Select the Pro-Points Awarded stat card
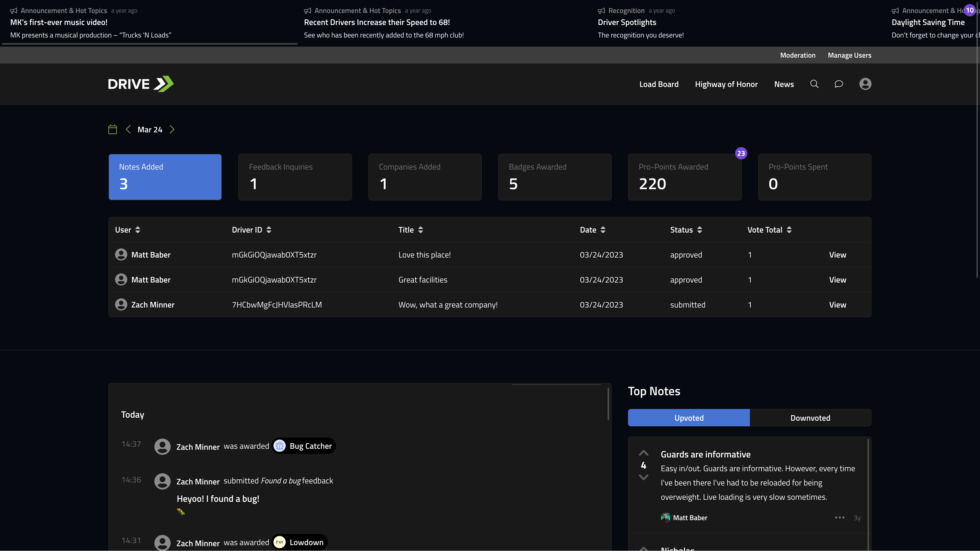Image resolution: width=980 pixels, height=551 pixels. coord(684,177)
